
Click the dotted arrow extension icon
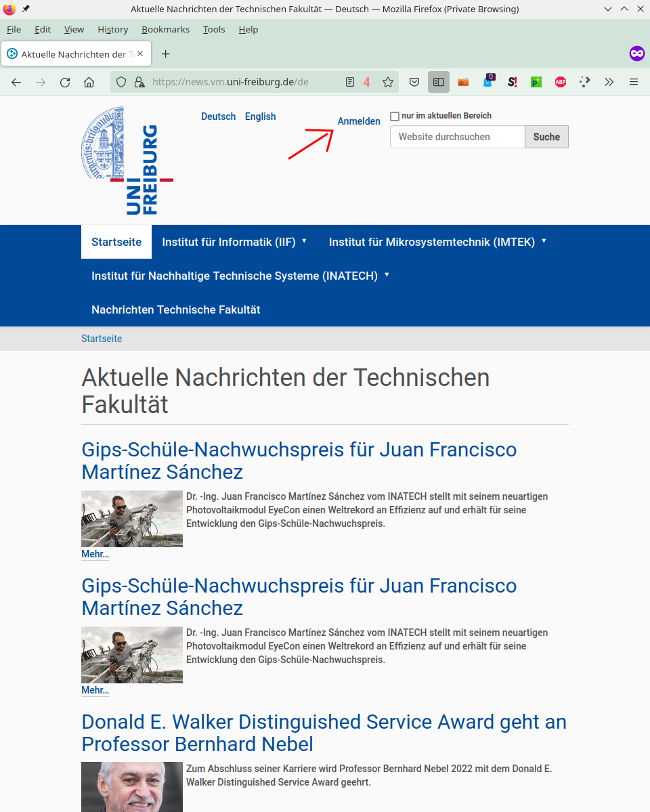pyautogui.click(x=585, y=82)
